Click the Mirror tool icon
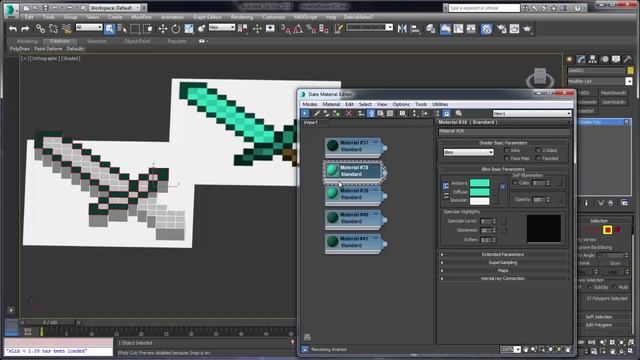 (402, 29)
